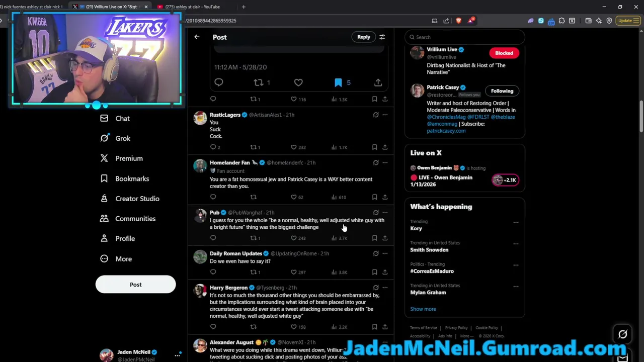Viewport: 644px width, 362px height.
Task: Open Communities in the sidebar
Action: 127,219
